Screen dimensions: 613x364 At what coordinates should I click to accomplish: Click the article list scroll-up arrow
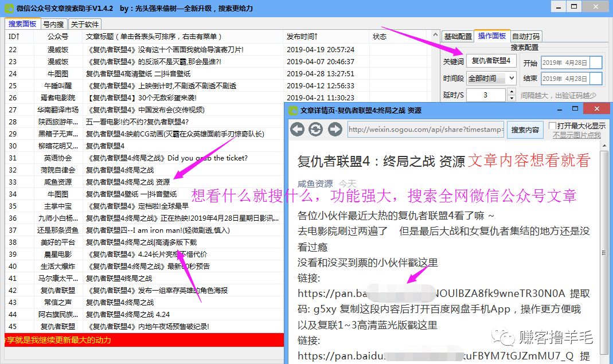(x=435, y=35)
